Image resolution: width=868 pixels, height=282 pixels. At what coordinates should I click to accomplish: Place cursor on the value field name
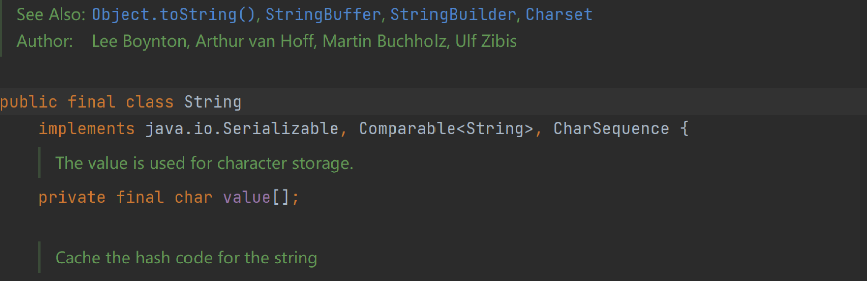click(x=247, y=197)
